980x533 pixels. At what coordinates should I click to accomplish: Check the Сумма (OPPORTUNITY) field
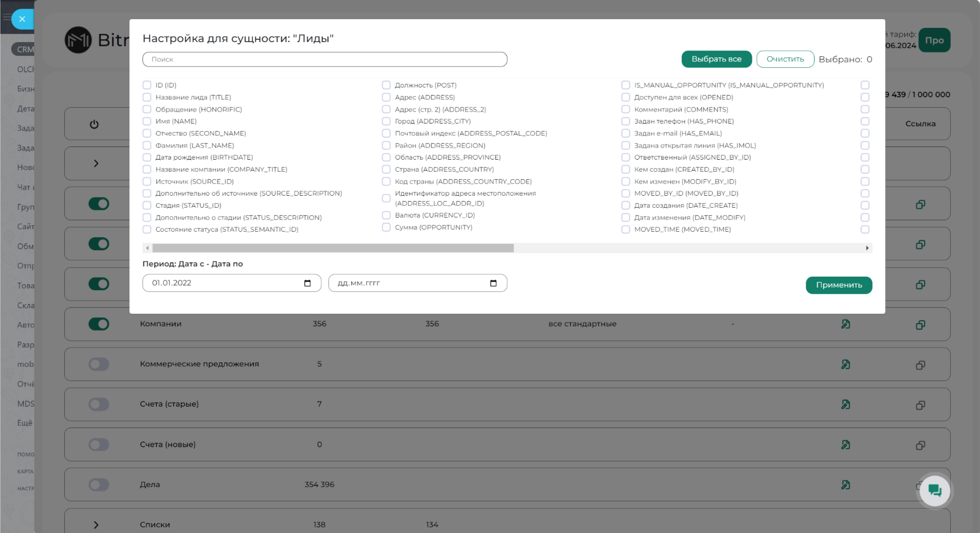tap(386, 227)
